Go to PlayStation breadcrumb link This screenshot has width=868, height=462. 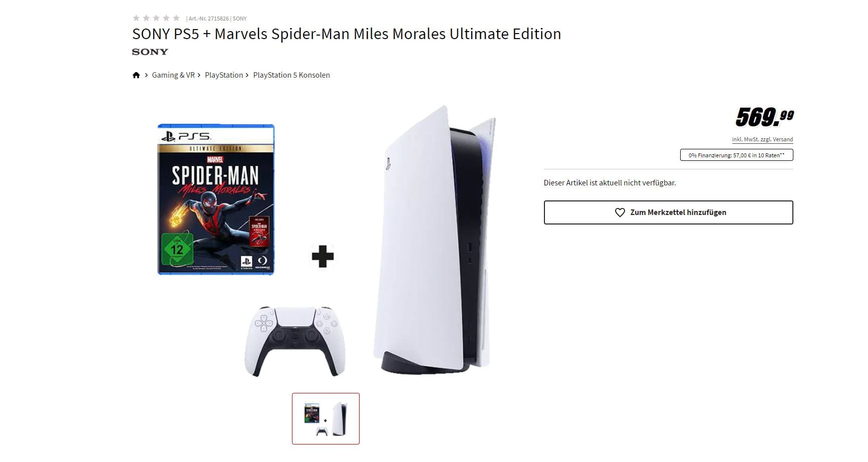click(224, 75)
